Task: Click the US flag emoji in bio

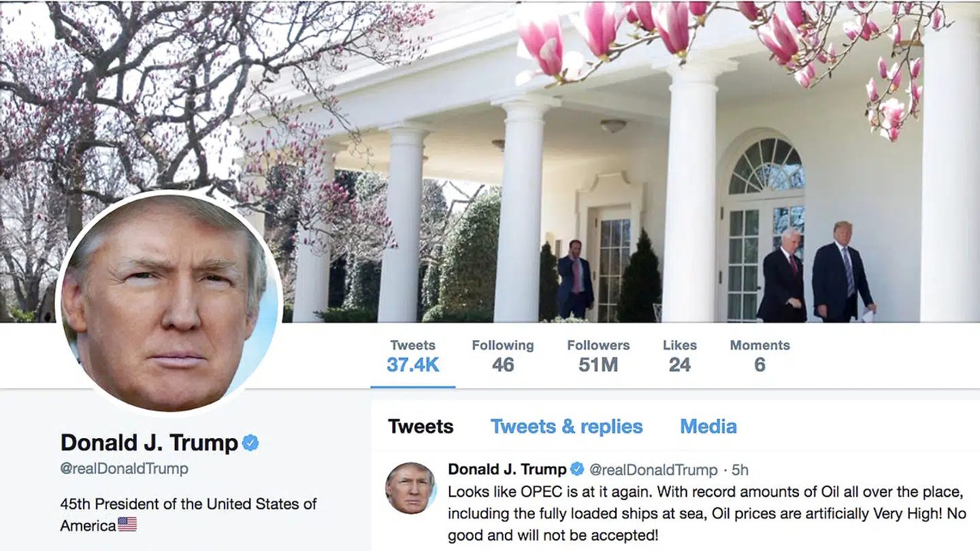Action: [127, 524]
